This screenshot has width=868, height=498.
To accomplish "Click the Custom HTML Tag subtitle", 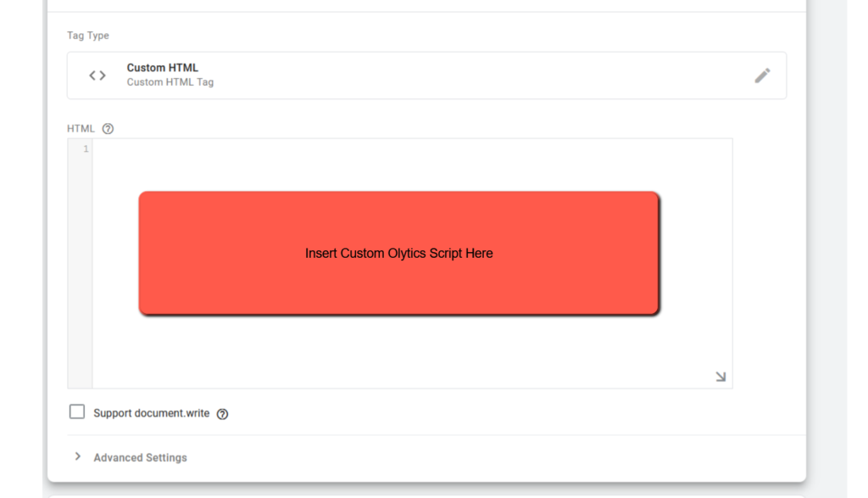I will tap(170, 82).
